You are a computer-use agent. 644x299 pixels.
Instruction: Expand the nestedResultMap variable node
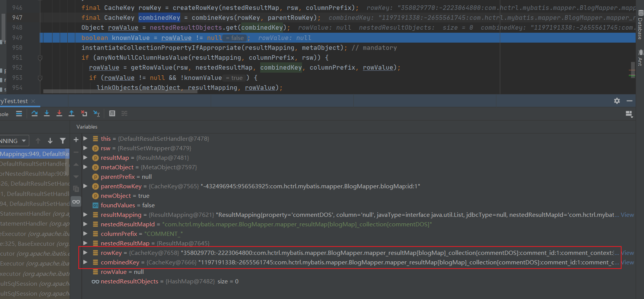pyautogui.click(x=85, y=243)
